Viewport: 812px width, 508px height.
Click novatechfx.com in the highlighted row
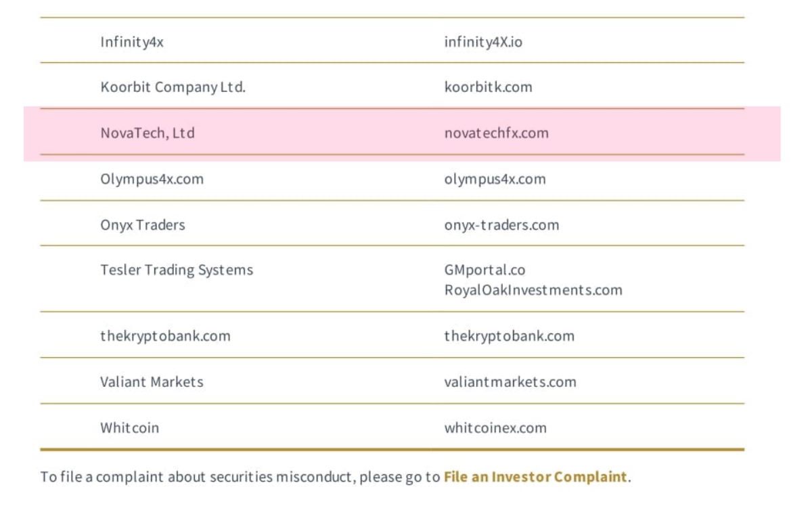pyautogui.click(x=496, y=133)
